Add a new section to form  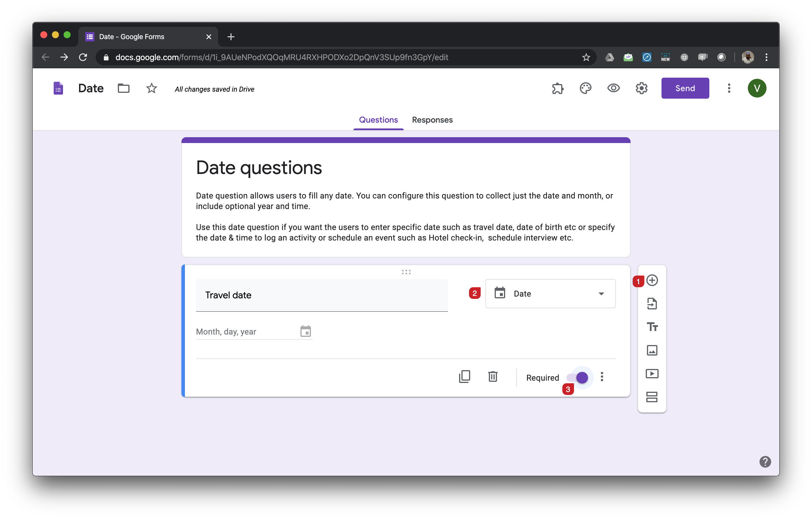point(652,397)
